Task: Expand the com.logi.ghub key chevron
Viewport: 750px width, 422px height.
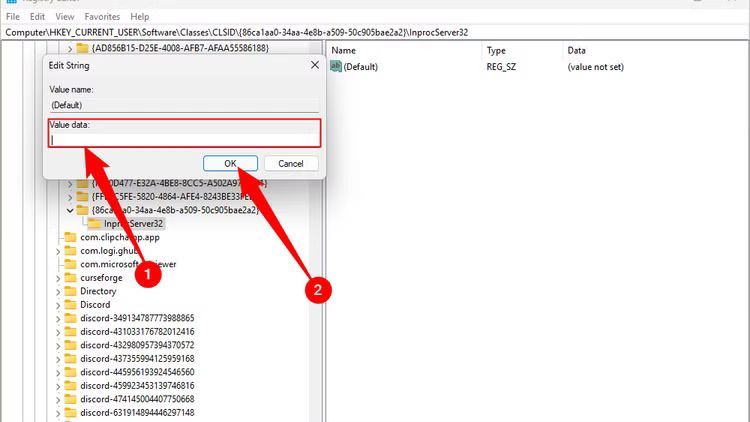Action: click(58, 251)
